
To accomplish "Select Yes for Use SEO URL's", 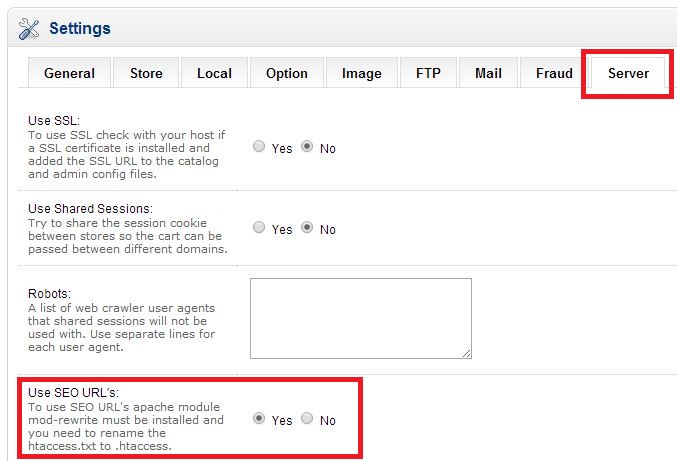I will click(259, 418).
